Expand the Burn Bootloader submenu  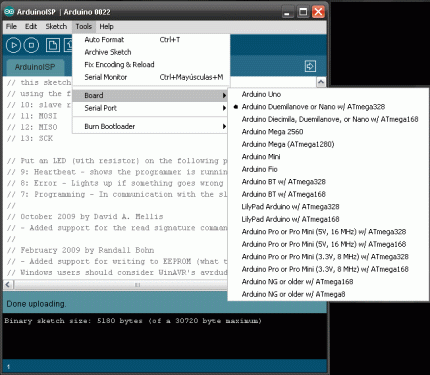[x=150, y=126]
